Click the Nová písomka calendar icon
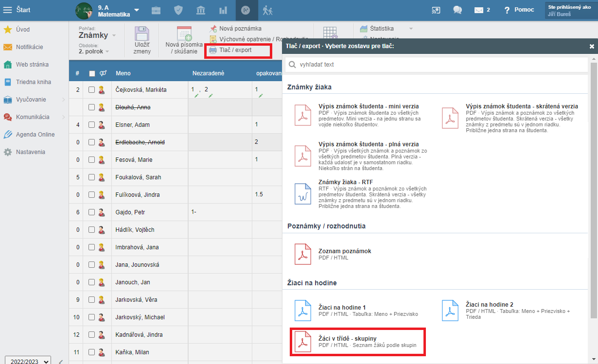Viewport: 598px width, 364px height. pyautogui.click(x=184, y=34)
